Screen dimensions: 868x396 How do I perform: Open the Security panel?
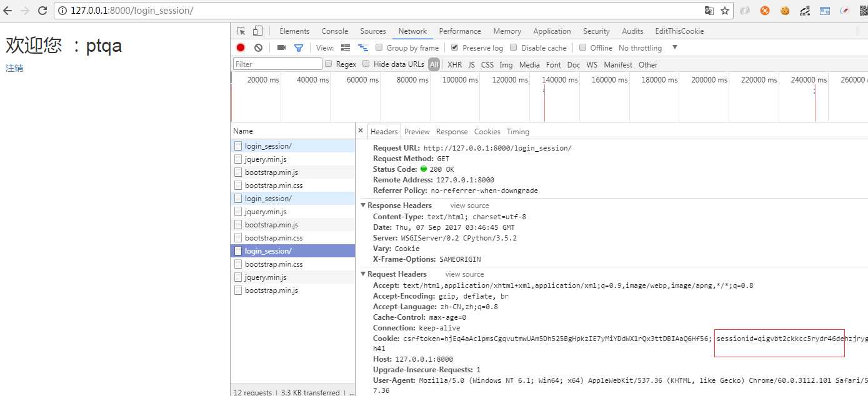click(596, 31)
